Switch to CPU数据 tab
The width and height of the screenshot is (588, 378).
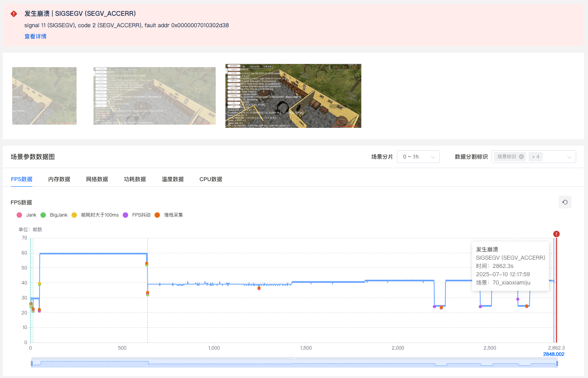(210, 179)
